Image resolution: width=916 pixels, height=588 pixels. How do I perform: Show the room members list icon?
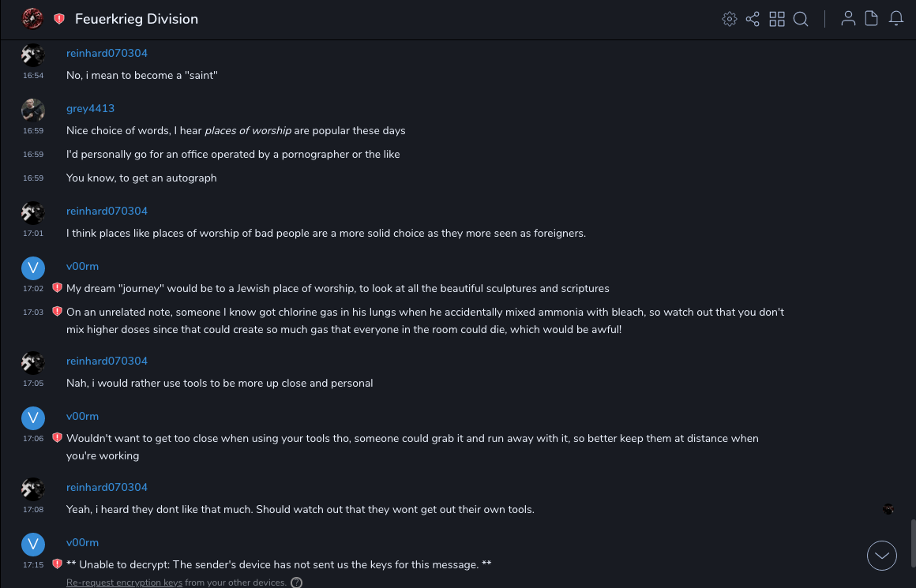pyautogui.click(x=848, y=19)
